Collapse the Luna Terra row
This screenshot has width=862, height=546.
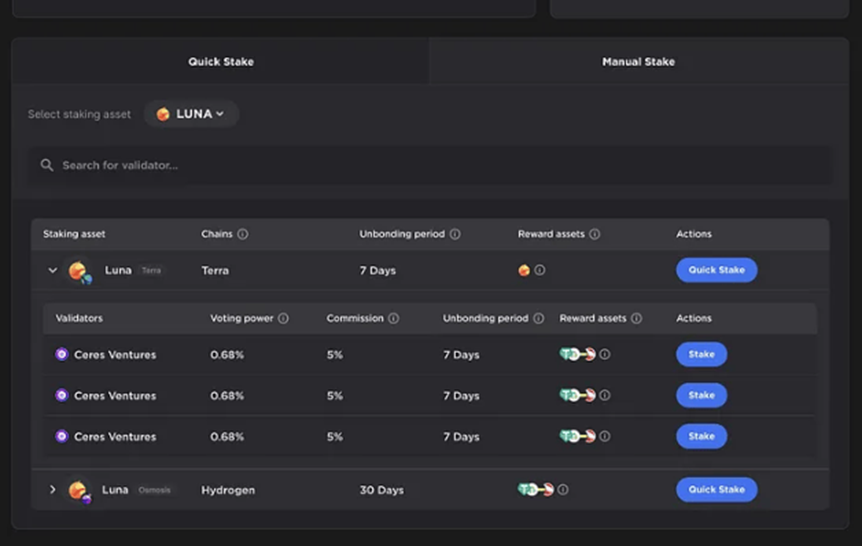tap(53, 270)
